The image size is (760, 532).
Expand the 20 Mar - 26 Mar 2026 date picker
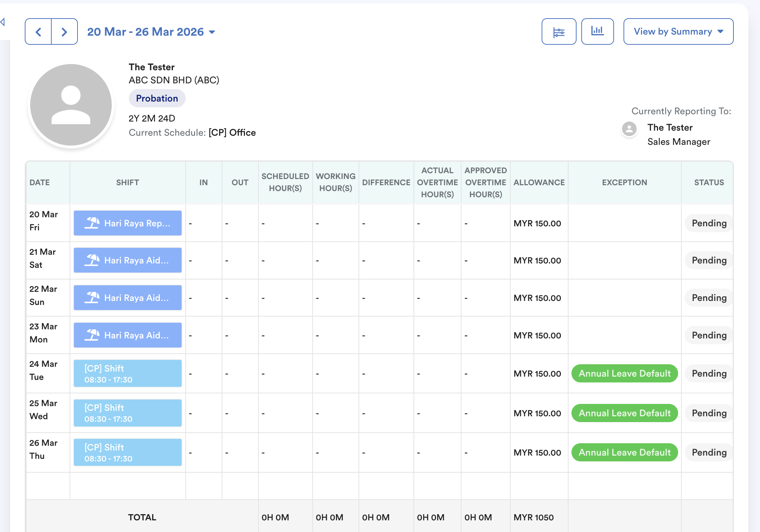tap(151, 32)
